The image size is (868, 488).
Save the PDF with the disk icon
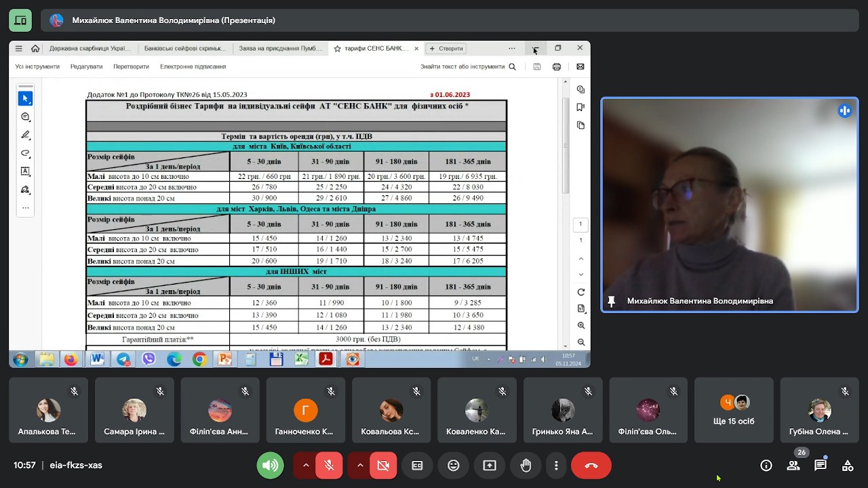pyautogui.click(x=537, y=67)
